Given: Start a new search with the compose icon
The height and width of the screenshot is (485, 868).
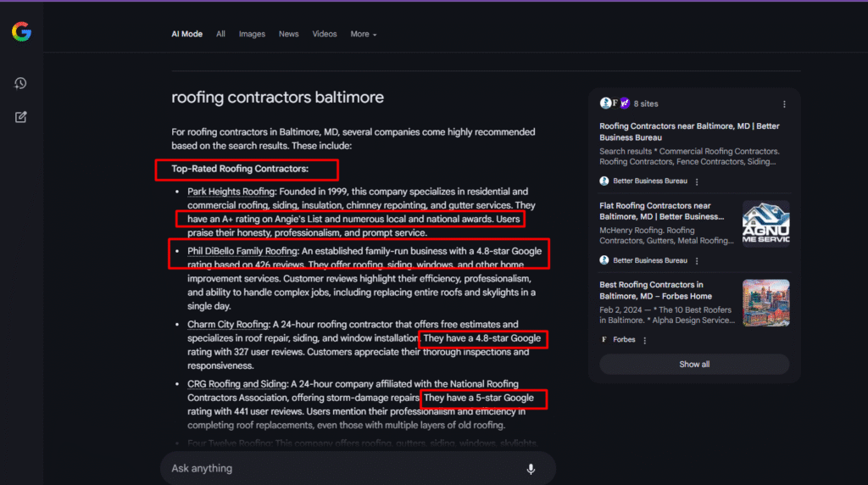Looking at the screenshot, I should (20, 117).
